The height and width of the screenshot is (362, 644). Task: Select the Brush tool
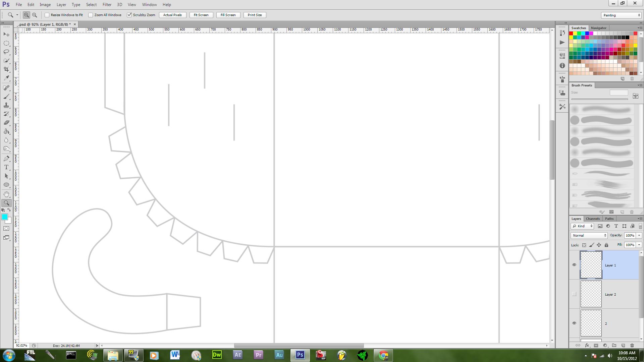coord(6,97)
